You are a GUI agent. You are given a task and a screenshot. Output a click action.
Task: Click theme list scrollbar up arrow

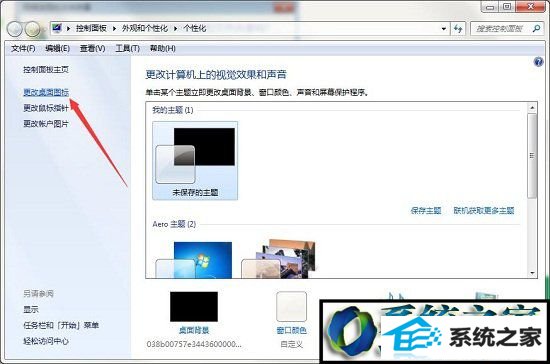(x=532, y=108)
